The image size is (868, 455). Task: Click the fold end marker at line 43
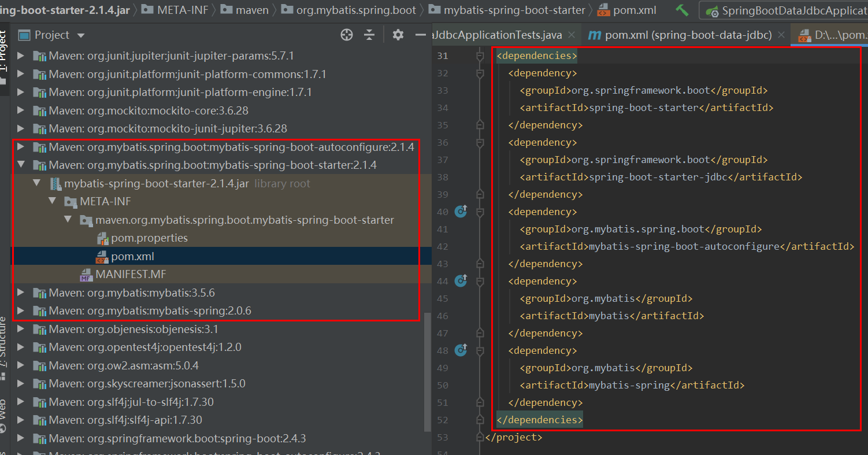click(479, 264)
